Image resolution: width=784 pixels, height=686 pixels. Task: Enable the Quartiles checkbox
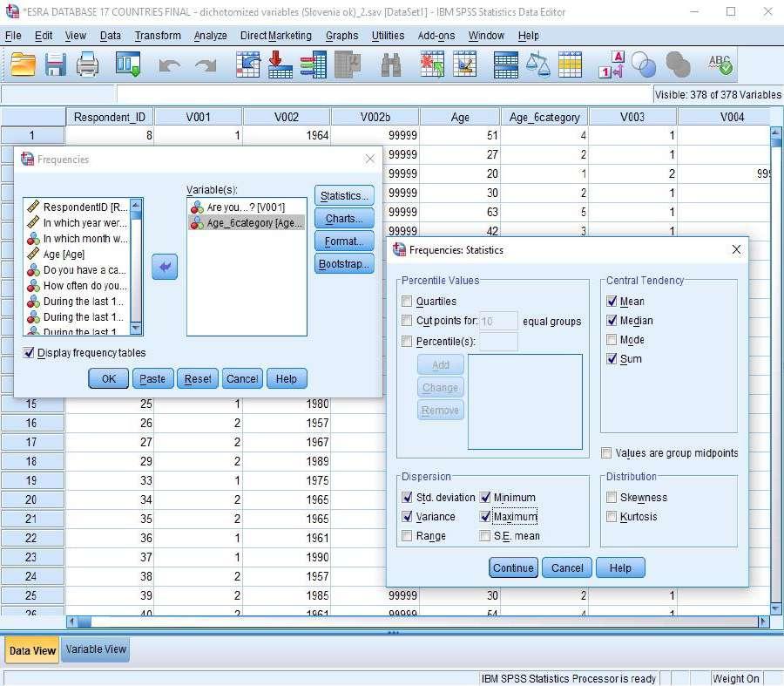407,302
